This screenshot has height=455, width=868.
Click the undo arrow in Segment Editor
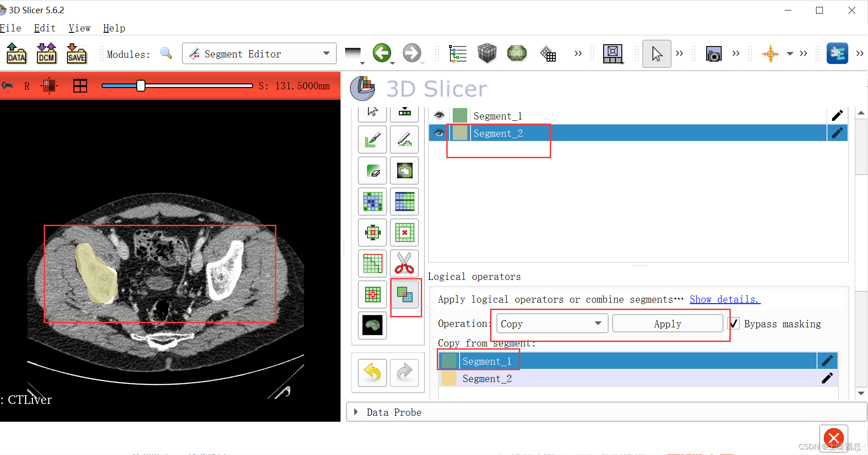pyautogui.click(x=372, y=372)
